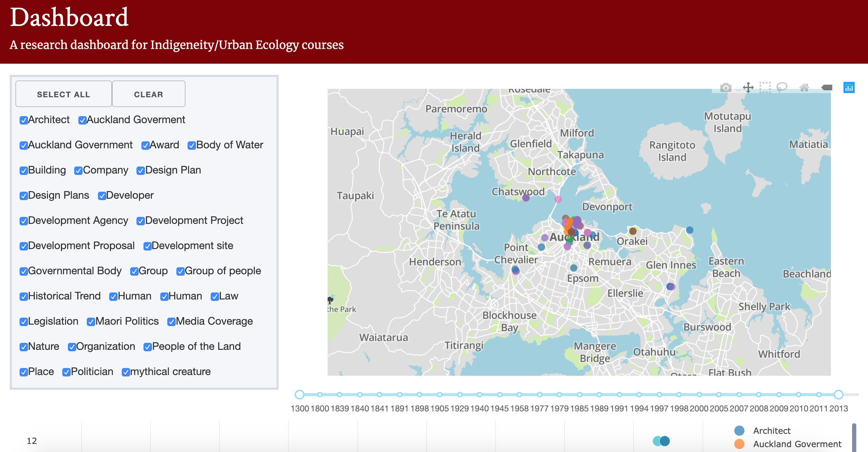This screenshot has height=452, width=868.
Task: Toggle Auckland Goverment legend entry
Action: pos(797,444)
